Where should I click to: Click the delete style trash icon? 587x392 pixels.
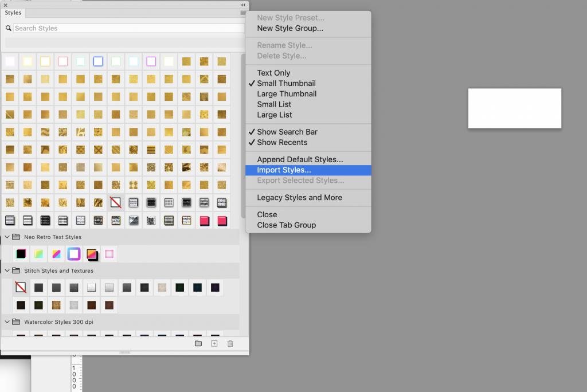(230, 343)
